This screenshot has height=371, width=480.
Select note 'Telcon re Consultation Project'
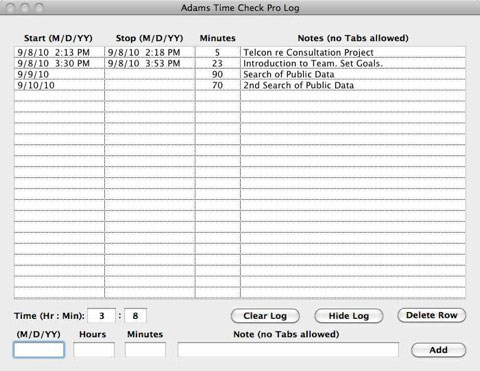(353, 52)
